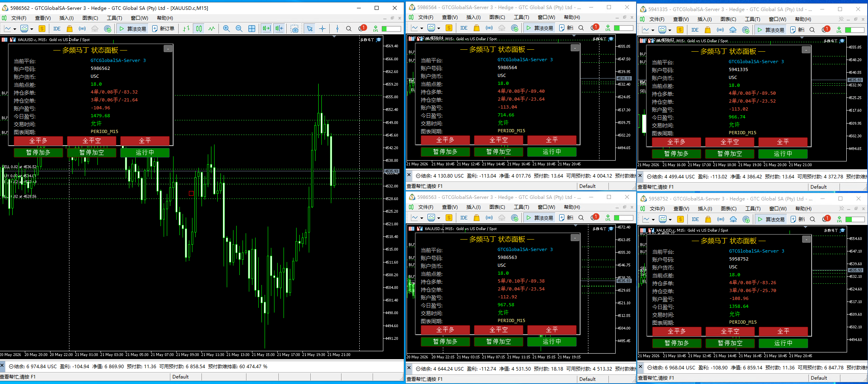868x384 pixels.
Task: Click the green connection bar in 5986562 window
Action: tap(391, 28)
